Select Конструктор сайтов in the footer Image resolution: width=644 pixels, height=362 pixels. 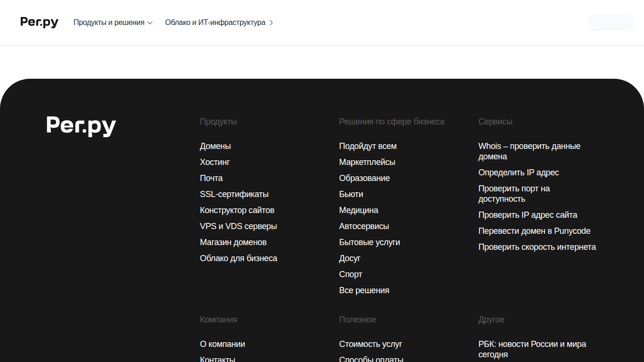[237, 210]
